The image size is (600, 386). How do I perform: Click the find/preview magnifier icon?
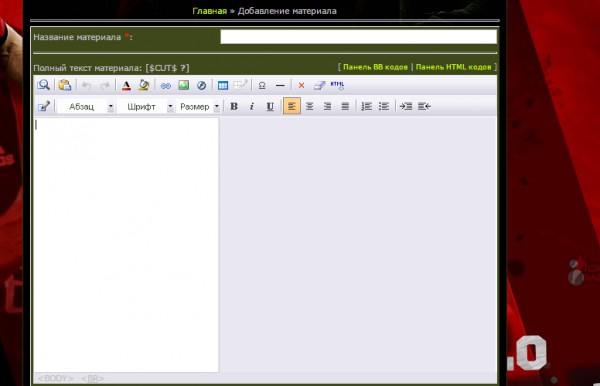tap(44, 85)
